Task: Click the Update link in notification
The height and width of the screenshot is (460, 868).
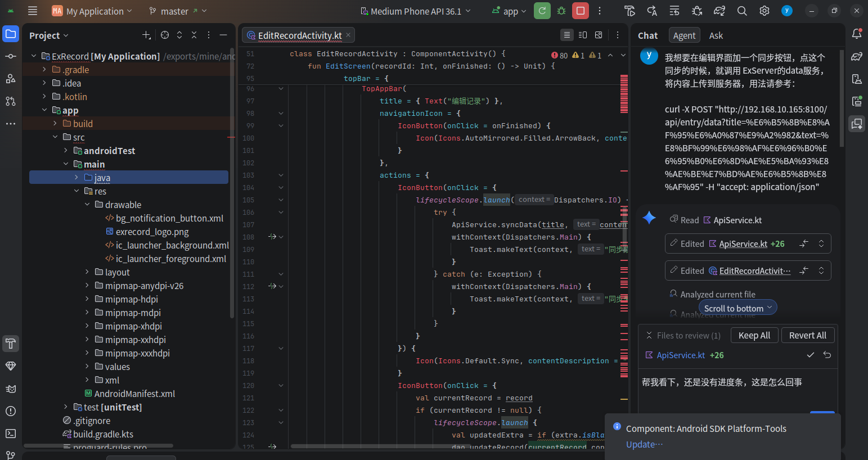Action: (x=644, y=444)
